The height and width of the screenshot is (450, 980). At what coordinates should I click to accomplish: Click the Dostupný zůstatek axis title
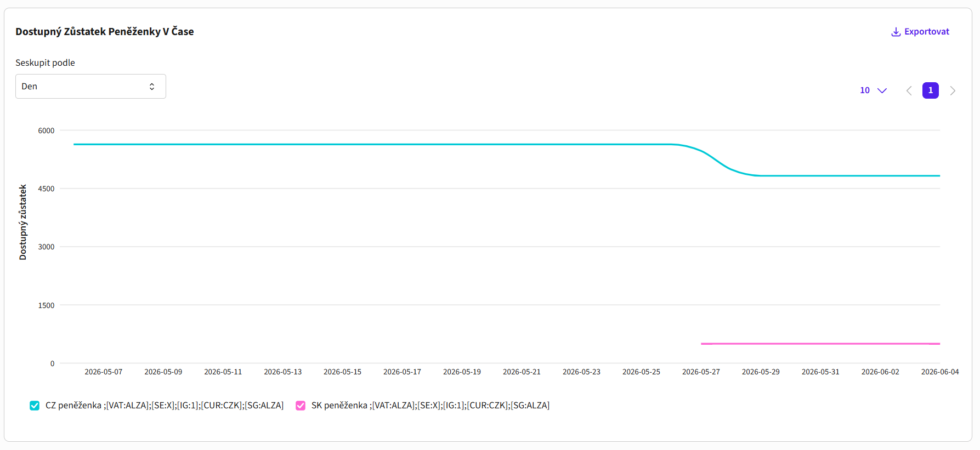(x=22, y=222)
